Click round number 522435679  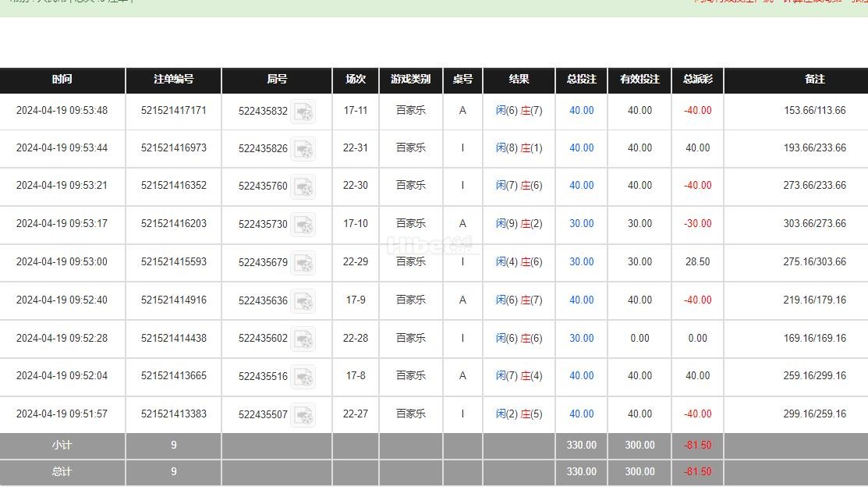(x=263, y=262)
